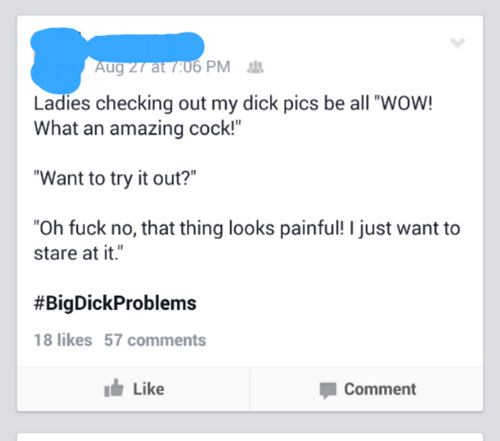Tap the "Want to try it out?" line

pos(115,178)
